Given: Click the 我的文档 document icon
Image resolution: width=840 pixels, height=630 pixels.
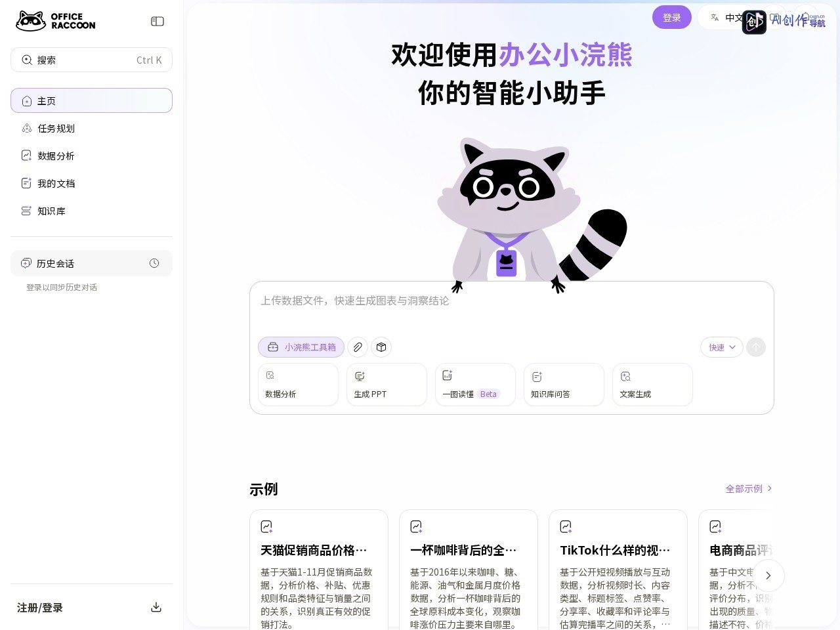Looking at the screenshot, I should (x=27, y=183).
